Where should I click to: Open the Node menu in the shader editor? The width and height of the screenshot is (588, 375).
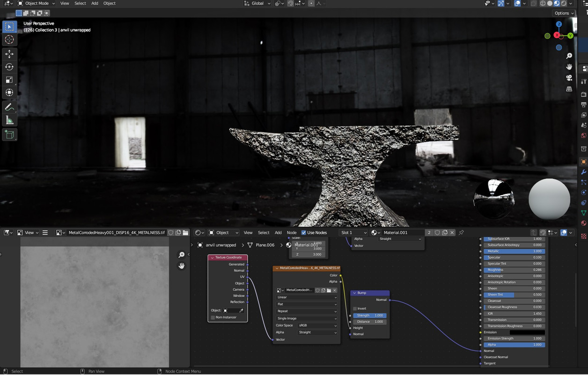tap(291, 232)
